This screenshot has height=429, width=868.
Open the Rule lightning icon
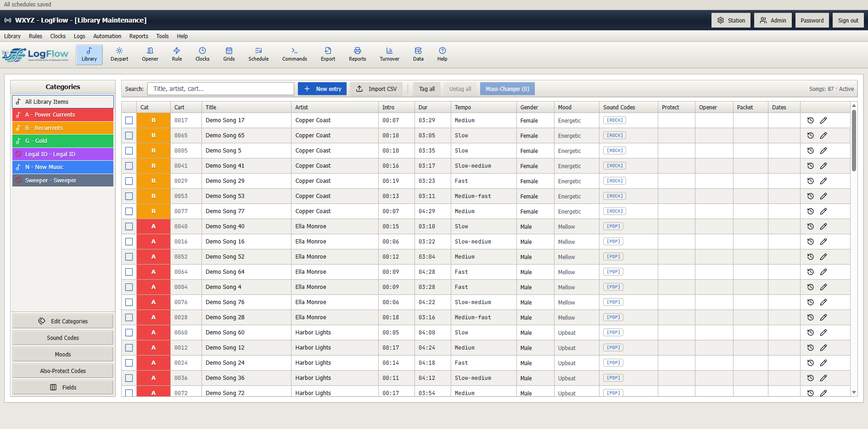177,54
